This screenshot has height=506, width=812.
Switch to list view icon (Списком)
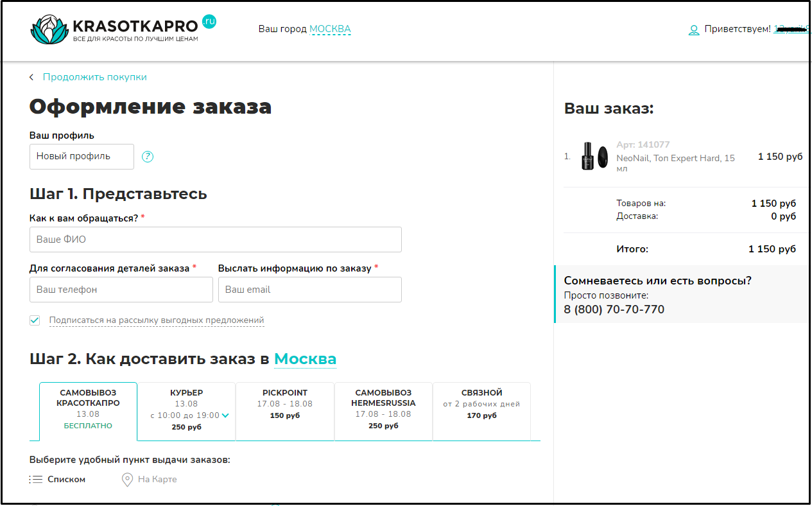click(x=36, y=480)
